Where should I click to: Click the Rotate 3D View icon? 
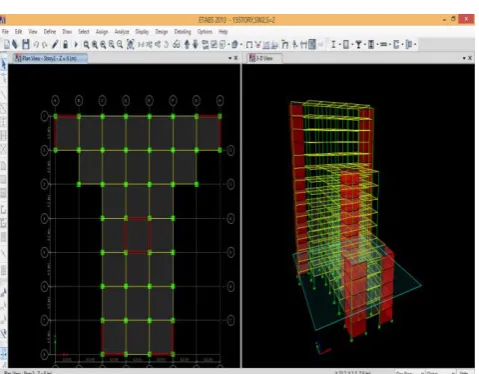point(166,44)
